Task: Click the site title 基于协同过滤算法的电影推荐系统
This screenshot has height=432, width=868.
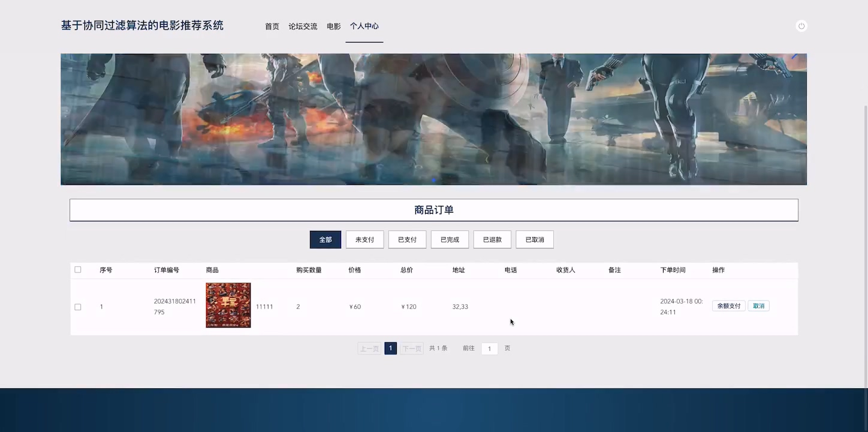Action: coord(142,25)
